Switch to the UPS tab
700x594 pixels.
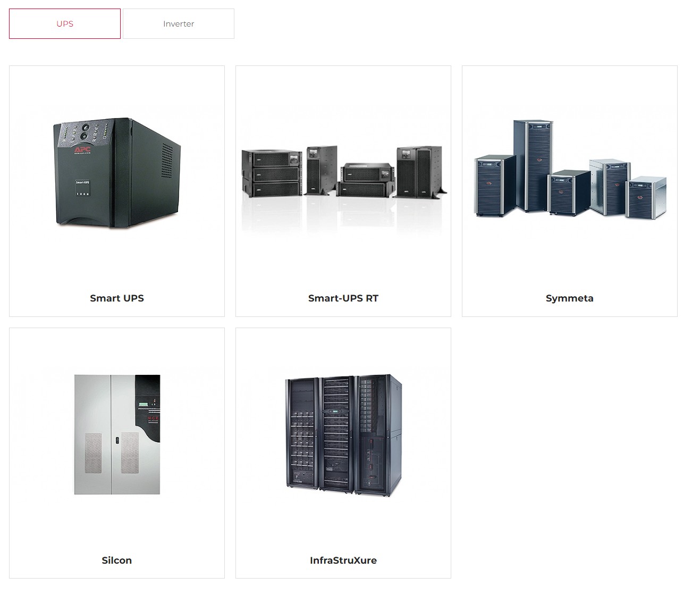[65, 23]
